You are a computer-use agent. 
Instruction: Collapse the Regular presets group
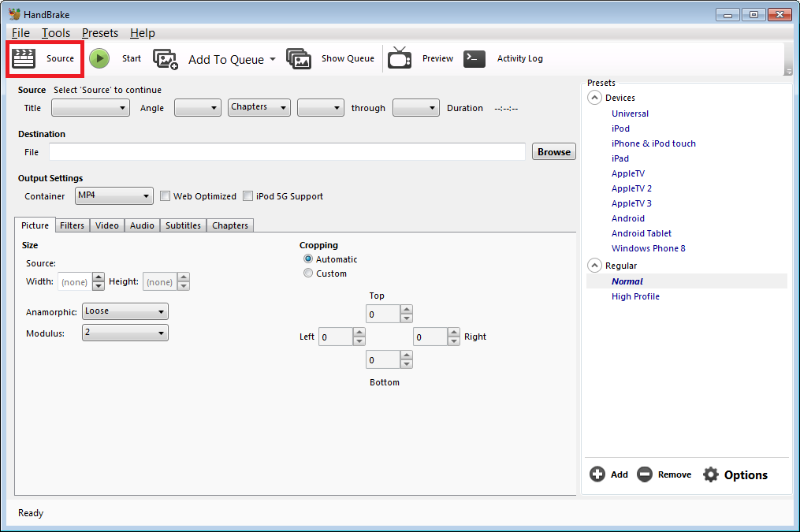[x=595, y=266]
